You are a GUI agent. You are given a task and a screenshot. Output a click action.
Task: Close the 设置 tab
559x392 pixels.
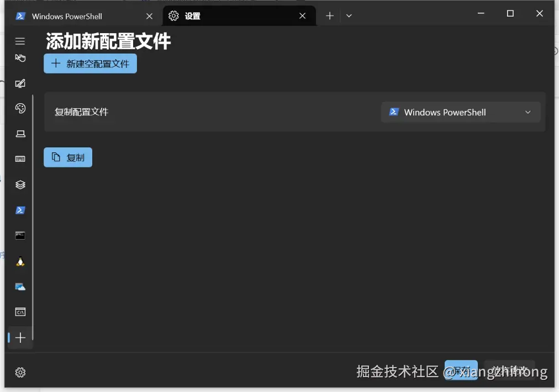tap(302, 15)
